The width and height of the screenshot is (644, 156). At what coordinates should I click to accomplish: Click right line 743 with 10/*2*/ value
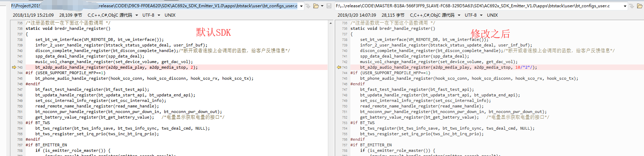pyautogui.click(x=449, y=67)
